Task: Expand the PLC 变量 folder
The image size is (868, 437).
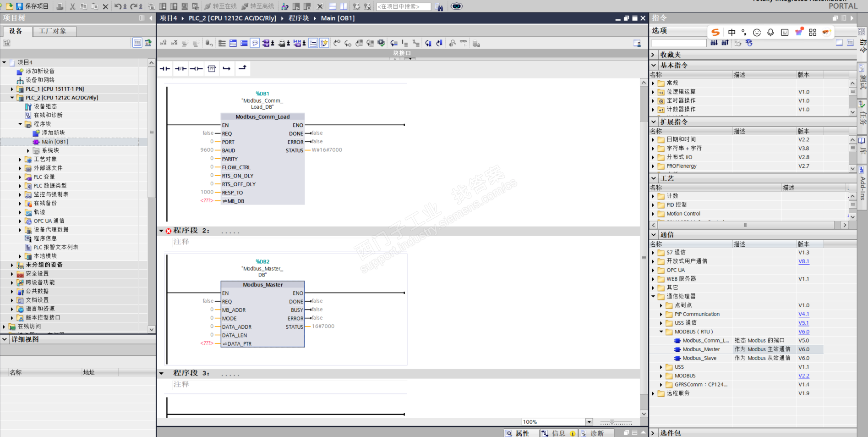Action: 20,177
